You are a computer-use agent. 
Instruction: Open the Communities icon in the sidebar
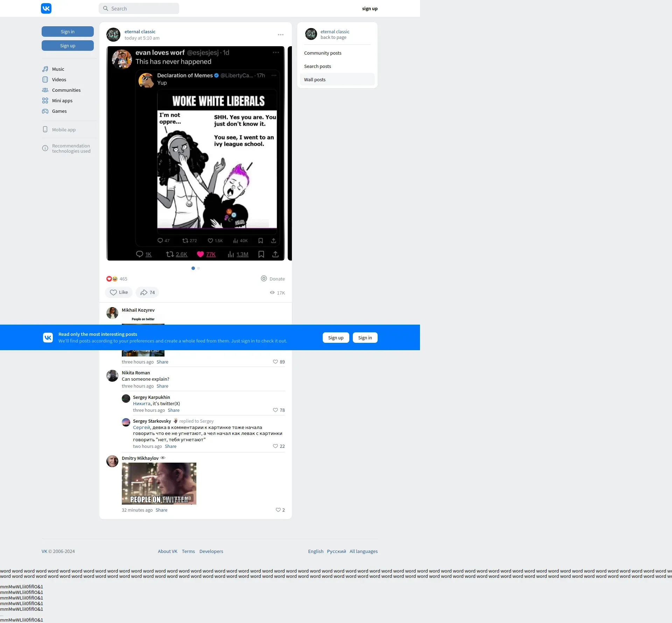click(45, 90)
